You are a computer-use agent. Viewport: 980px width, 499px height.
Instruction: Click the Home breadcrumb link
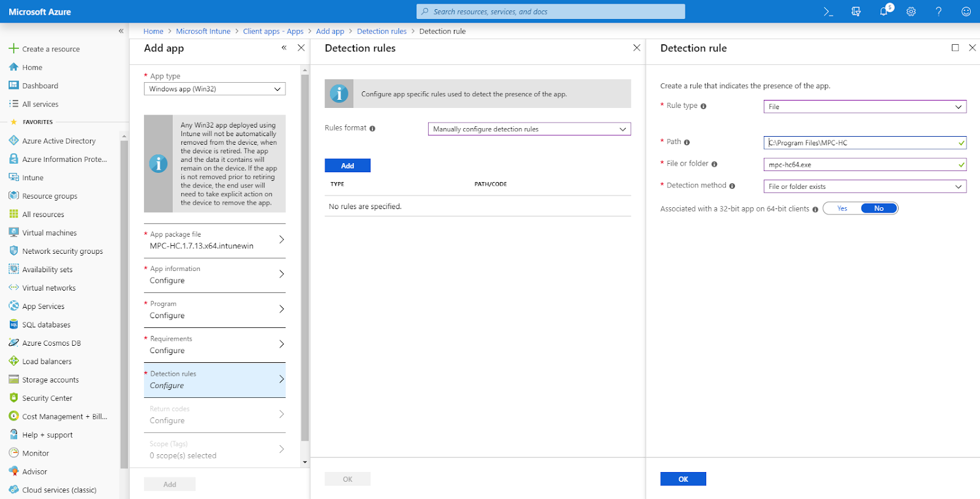click(x=153, y=31)
